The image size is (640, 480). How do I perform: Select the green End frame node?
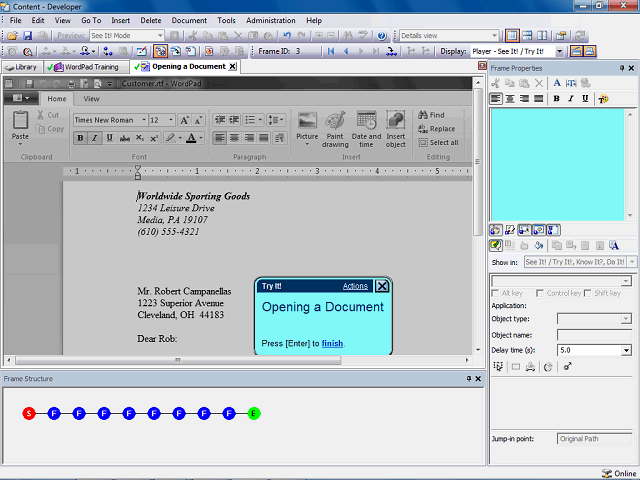click(253, 413)
